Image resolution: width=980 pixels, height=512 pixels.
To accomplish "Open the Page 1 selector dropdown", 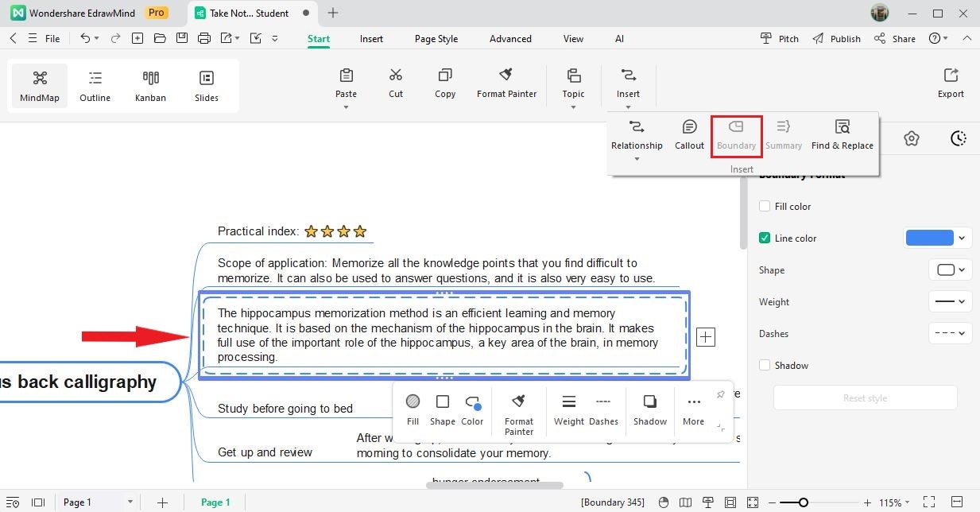I will point(99,502).
